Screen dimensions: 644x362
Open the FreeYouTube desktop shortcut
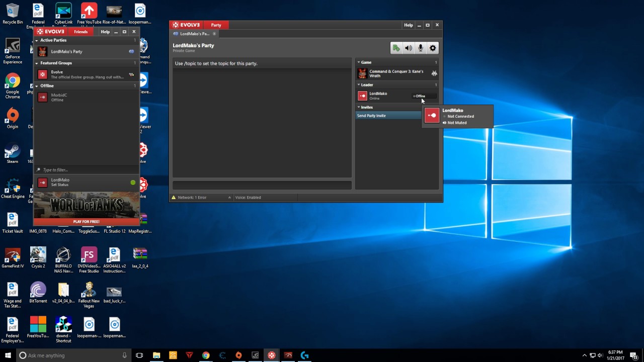pyautogui.click(x=38, y=327)
